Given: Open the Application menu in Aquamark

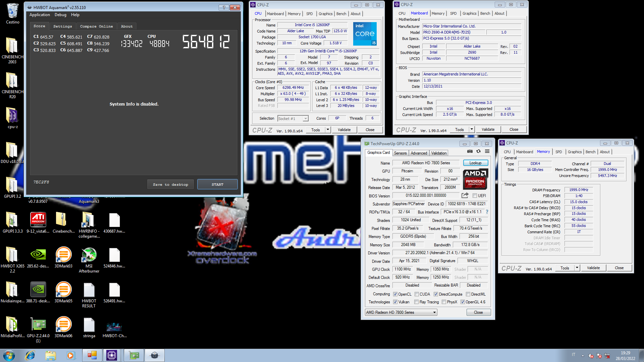Looking at the screenshot, I should [40, 15].
